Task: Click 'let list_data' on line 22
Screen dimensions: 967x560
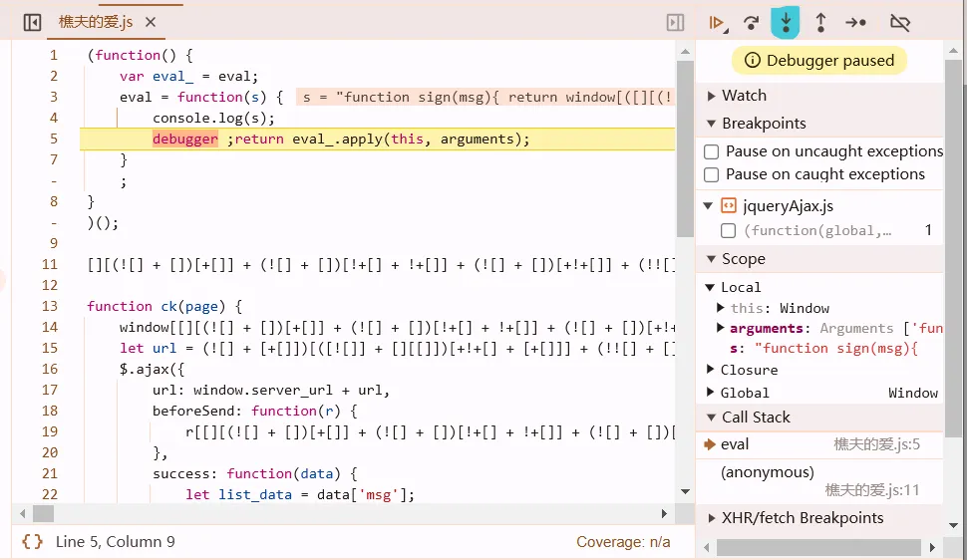Action: pos(238,495)
